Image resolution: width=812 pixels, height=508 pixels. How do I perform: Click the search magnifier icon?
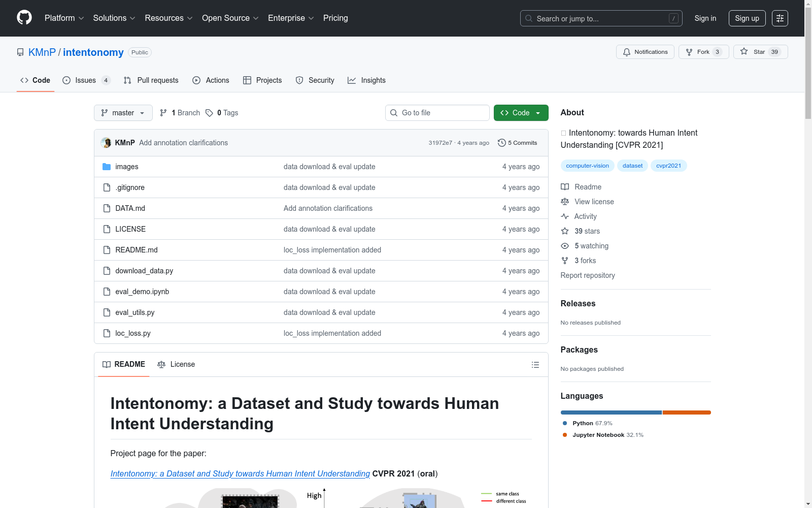[529, 18]
